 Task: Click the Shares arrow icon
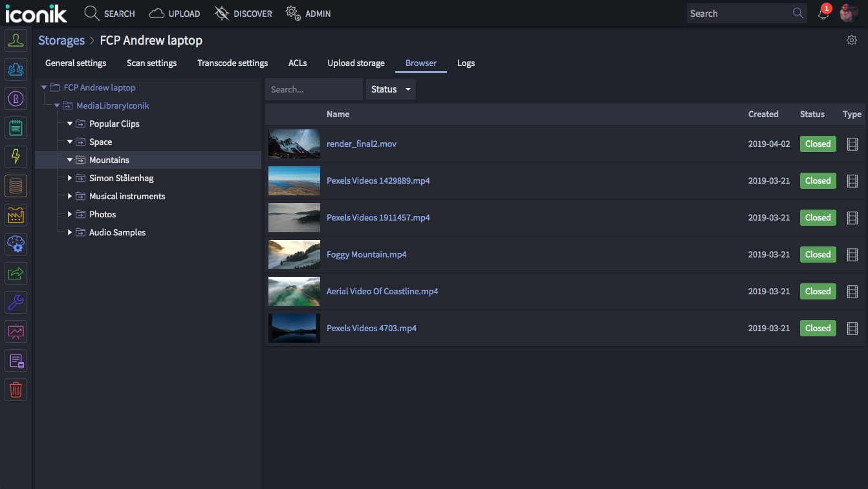coord(16,273)
